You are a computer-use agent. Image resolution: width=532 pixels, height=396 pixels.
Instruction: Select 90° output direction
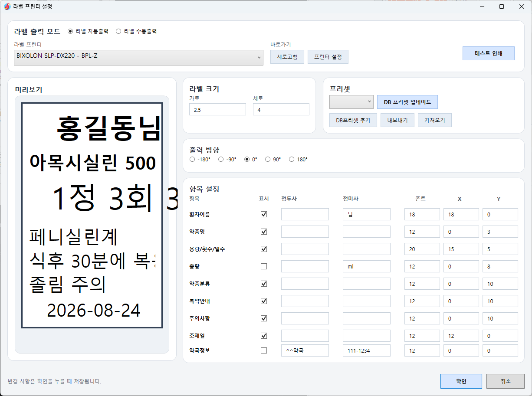[x=273, y=159]
